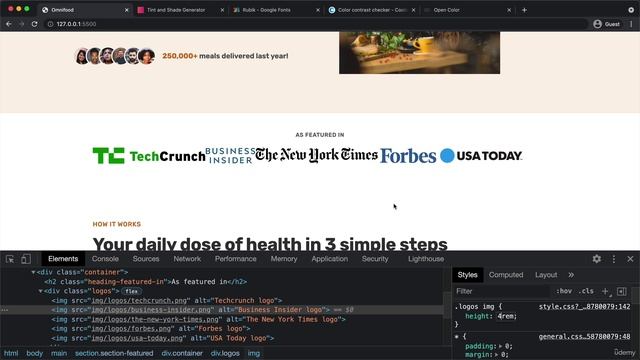Click div.logos in the breadcrumb bar
Viewport: 640px width, 360px height.
[225, 353]
